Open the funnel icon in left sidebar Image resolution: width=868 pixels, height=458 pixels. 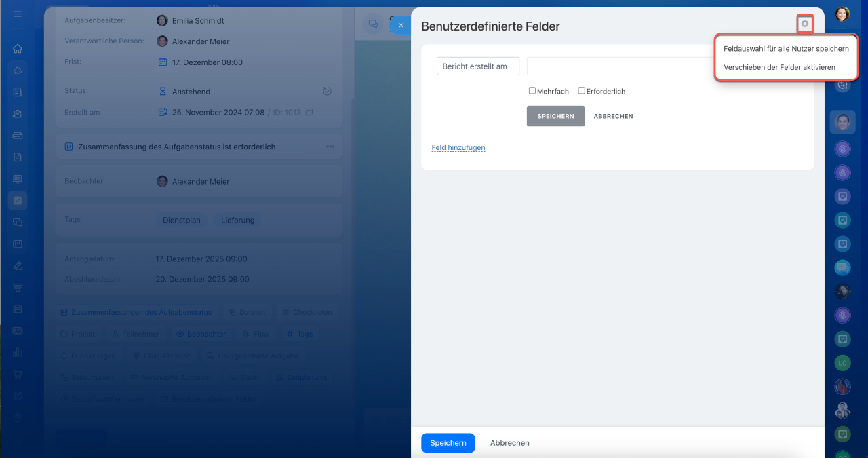point(18,287)
